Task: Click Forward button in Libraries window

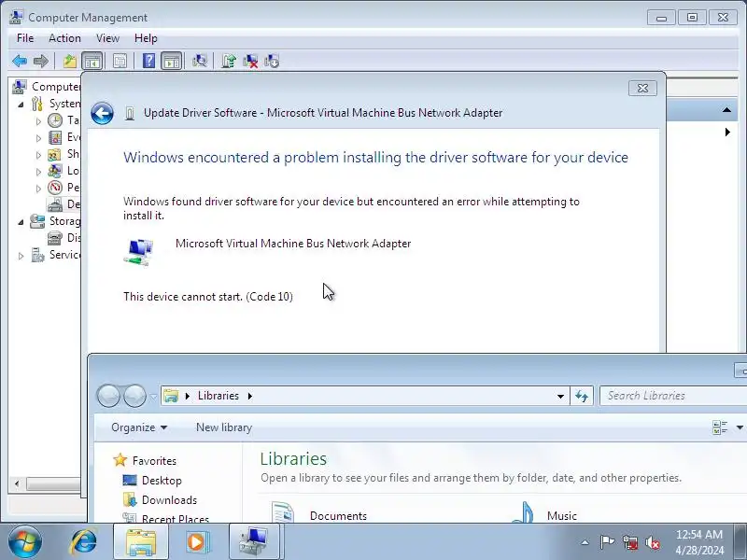Action: point(134,396)
